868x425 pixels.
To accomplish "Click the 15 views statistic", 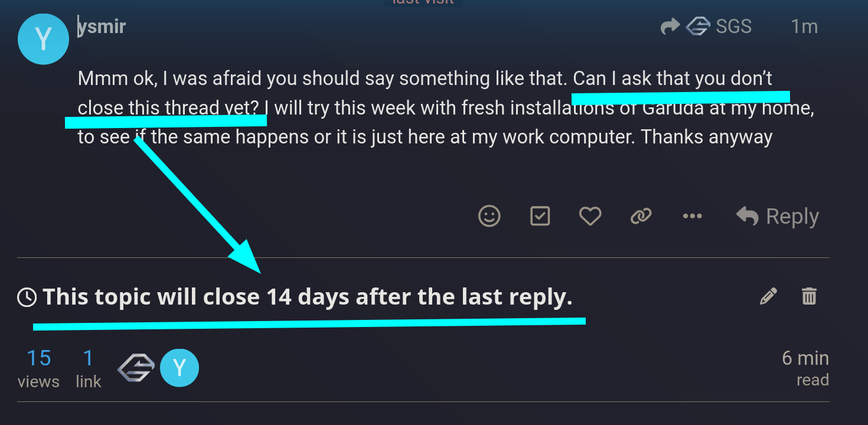I will click(x=38, y=368).
